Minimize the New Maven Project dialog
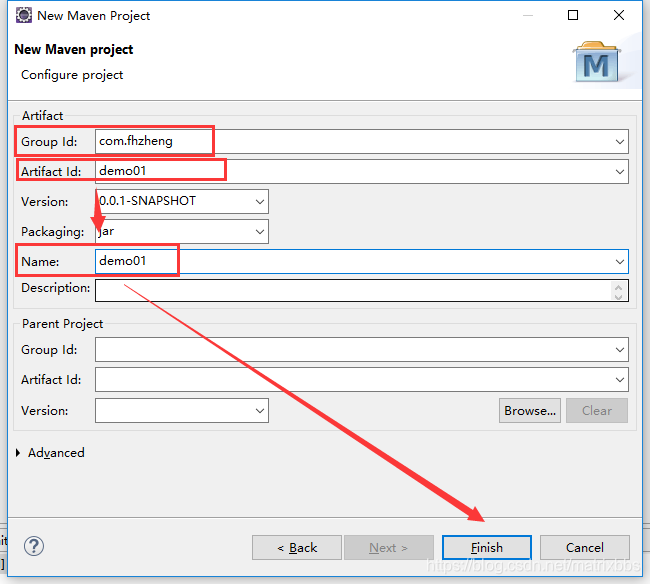 [x=528, y=15]
